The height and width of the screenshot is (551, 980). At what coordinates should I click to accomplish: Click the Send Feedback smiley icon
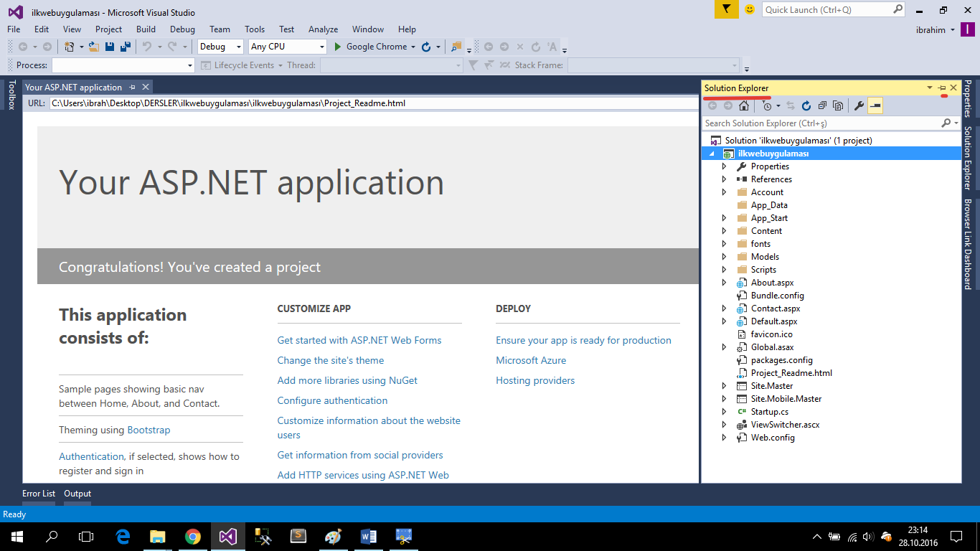(x=750, y=9)
